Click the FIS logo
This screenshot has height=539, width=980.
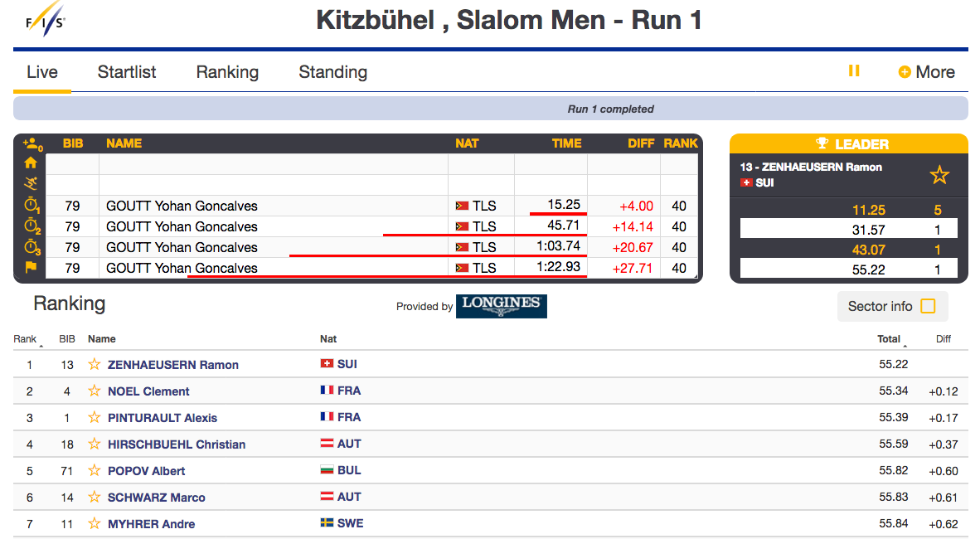pos(45,22)
